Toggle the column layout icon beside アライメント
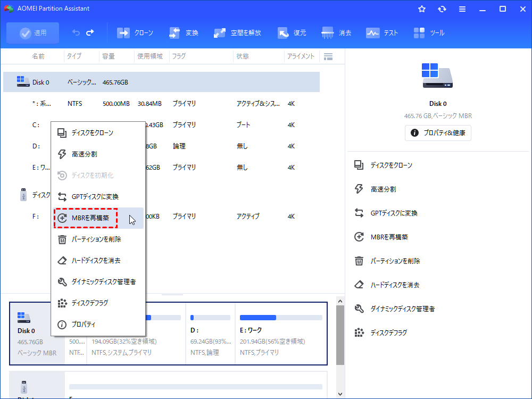 [328, 57]
